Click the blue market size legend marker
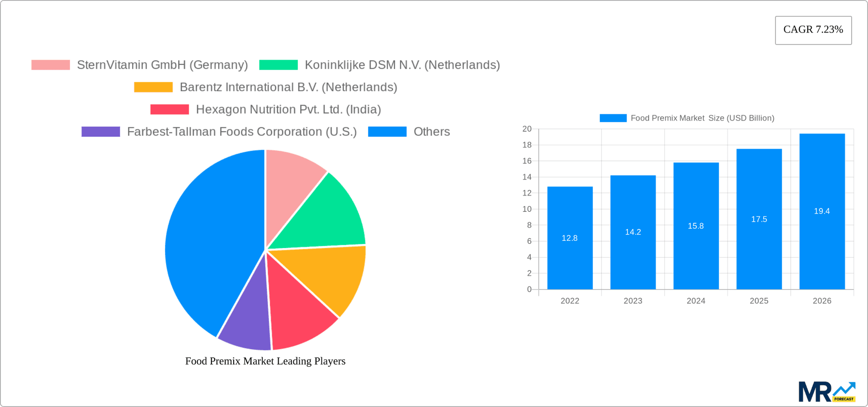The height and width of the screenshot is (407, 868). pyautogui.click(x=613, y=118)
